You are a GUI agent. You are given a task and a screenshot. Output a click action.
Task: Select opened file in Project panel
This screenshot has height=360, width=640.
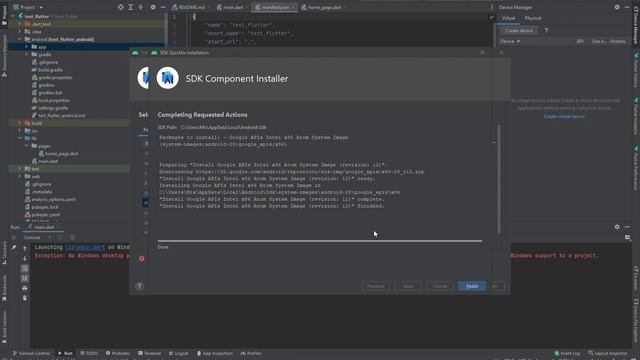pos(120,7)
